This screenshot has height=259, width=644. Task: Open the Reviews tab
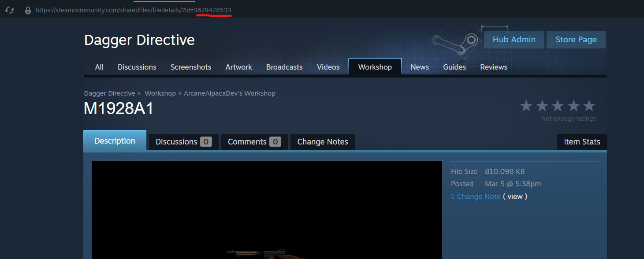pyautogui.click(x=494, y=67)
